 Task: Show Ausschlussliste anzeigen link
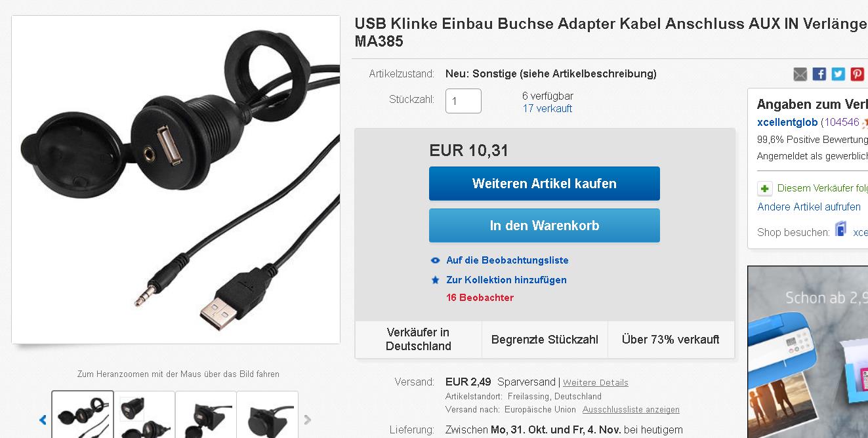631,410
